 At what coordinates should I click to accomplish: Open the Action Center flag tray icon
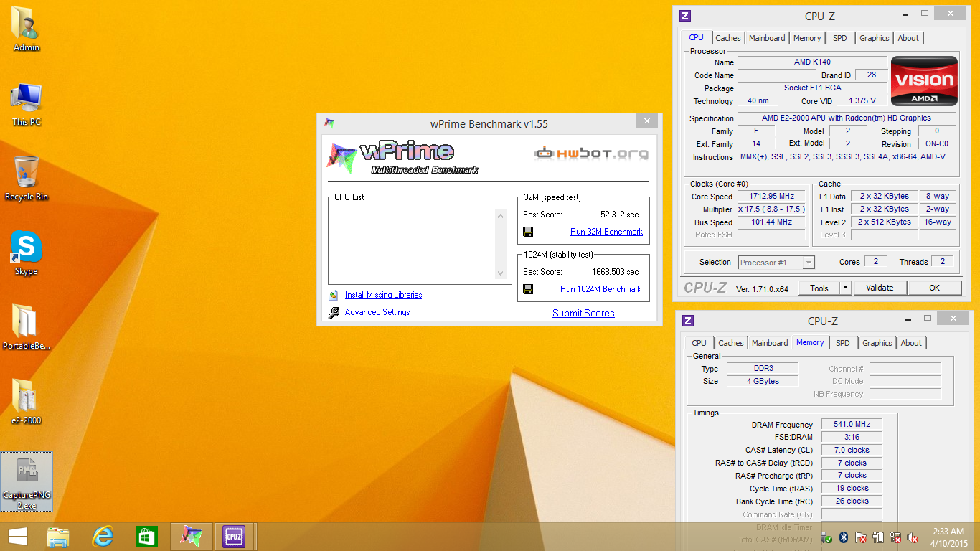[x=861, y=537]
